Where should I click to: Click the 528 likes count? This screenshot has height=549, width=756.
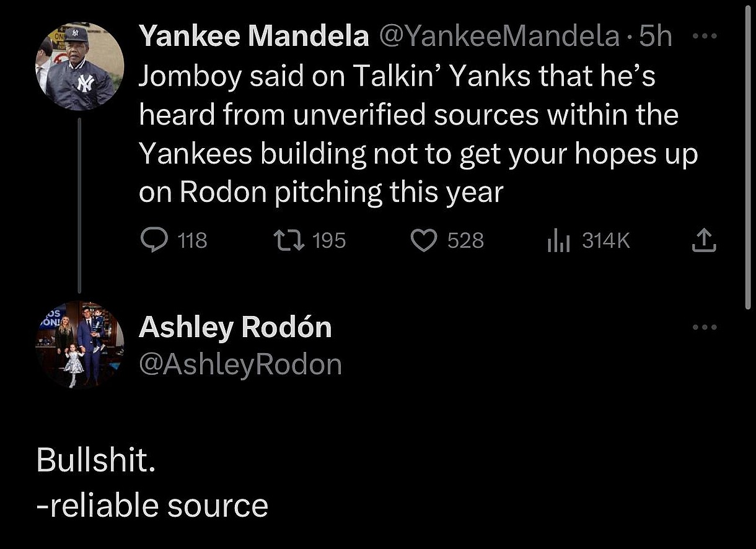(x=465, y=240)
